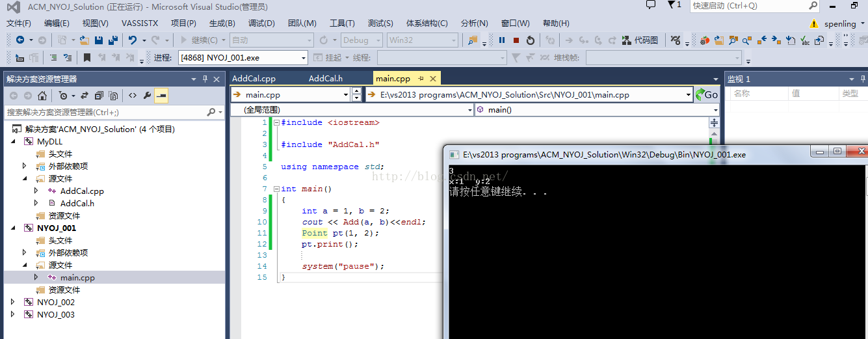Screen dimensions: 868x339
Task: Open the 代码图 code map button
Action: point(640,40)
